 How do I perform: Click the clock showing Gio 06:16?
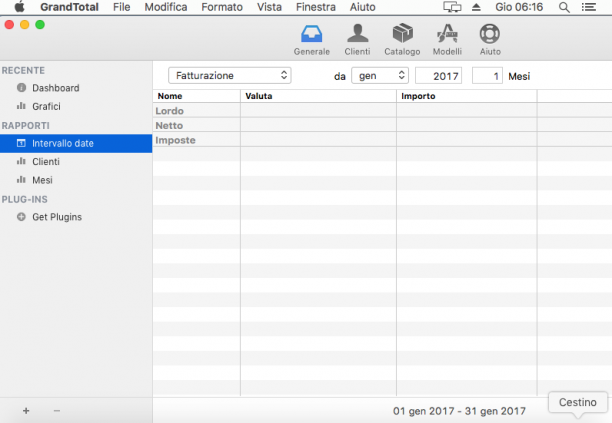pos(519,7)
